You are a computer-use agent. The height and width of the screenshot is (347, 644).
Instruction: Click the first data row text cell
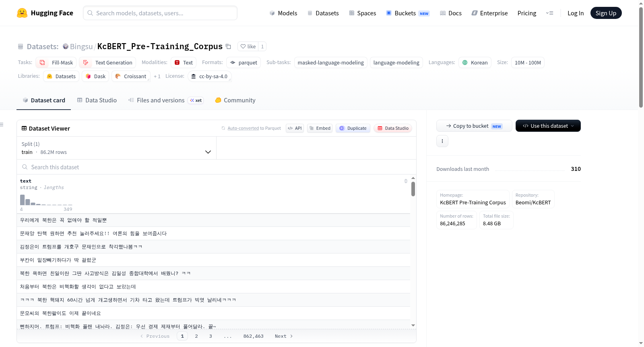(213, 220)
